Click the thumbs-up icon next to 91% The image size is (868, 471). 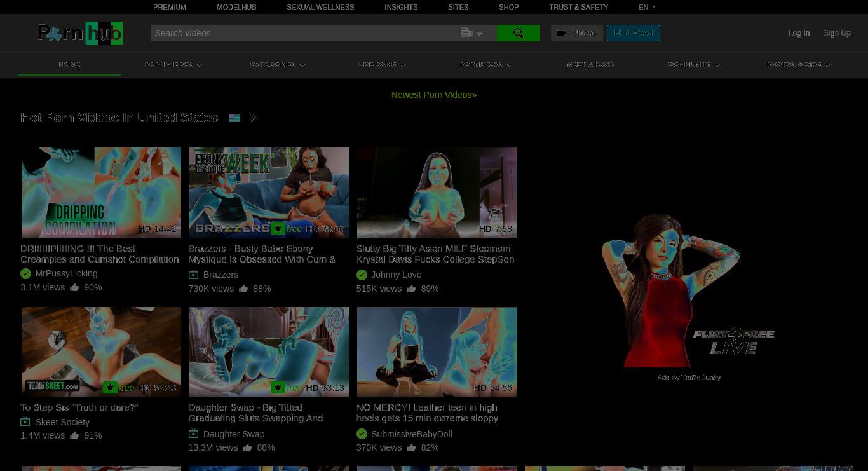74,435
